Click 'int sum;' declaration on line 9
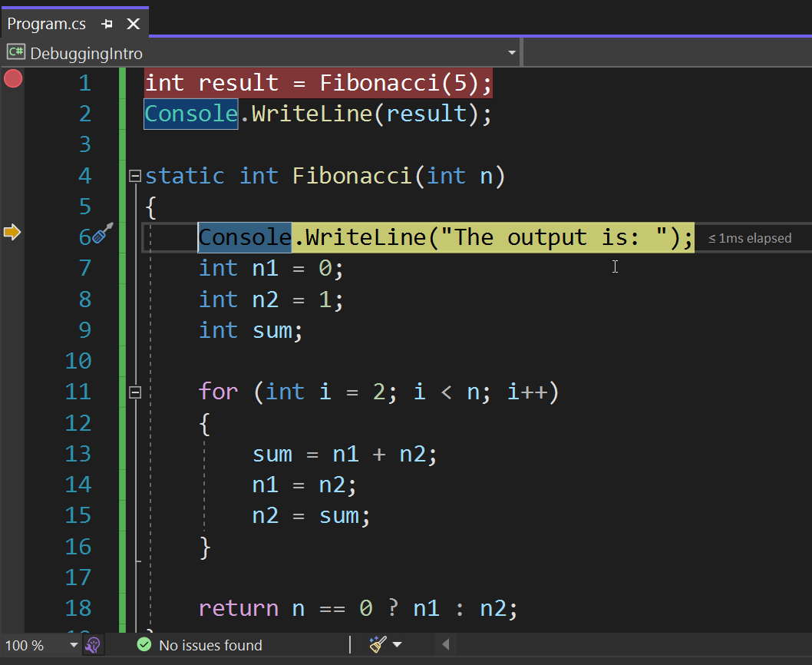The image size is (812, 665). pos(251,331)
